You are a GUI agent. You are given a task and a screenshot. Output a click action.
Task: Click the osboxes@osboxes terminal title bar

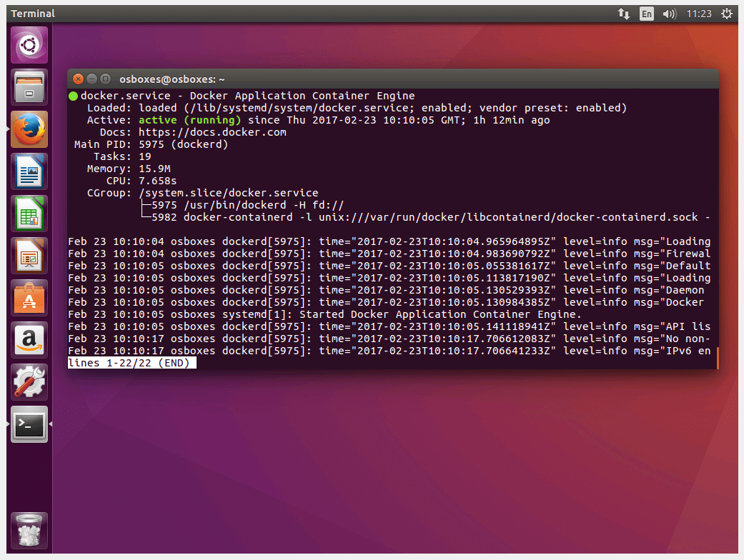click(393, 79)
